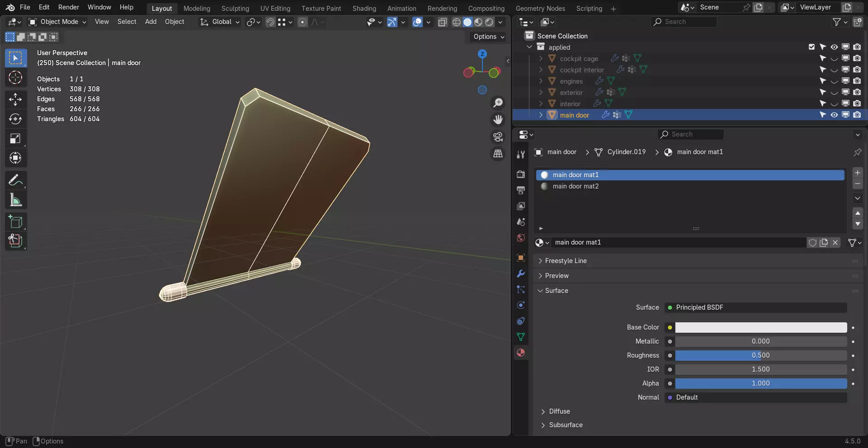Click the Base Color swatch
868x448 pixels.
(761, 327)
